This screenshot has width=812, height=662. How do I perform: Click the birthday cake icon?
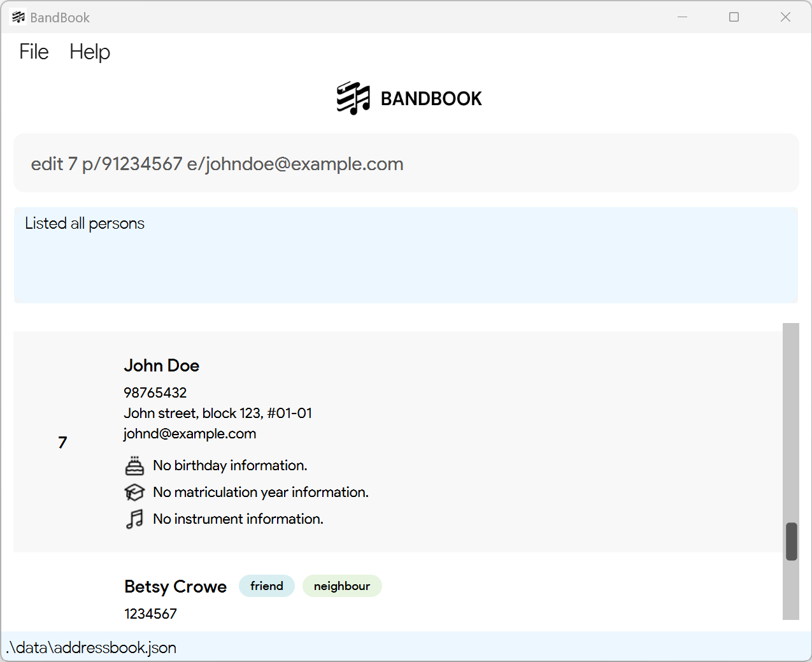[x=134, y=466]
